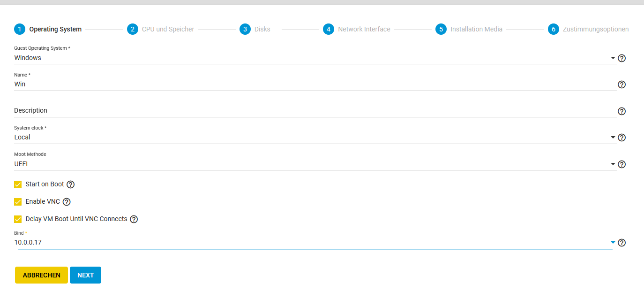This screenshot has width=644, height=307.
Task: Click into the Description input field
Action: 315,111
